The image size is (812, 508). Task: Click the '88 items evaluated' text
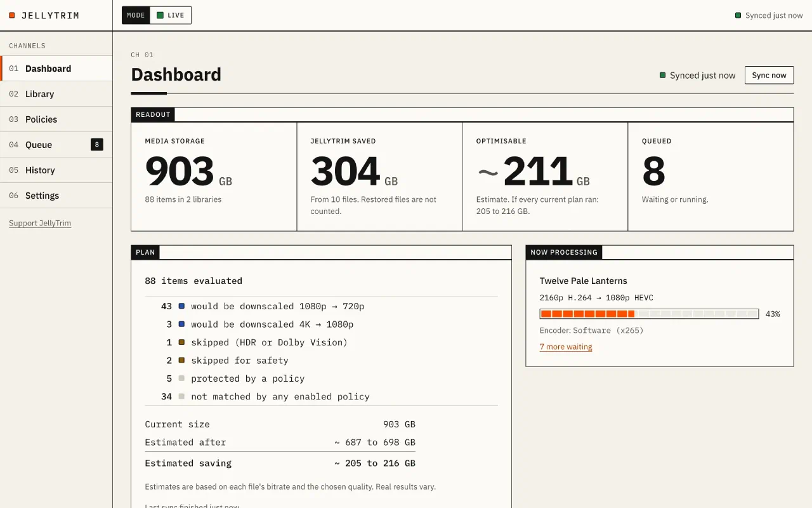193,281
